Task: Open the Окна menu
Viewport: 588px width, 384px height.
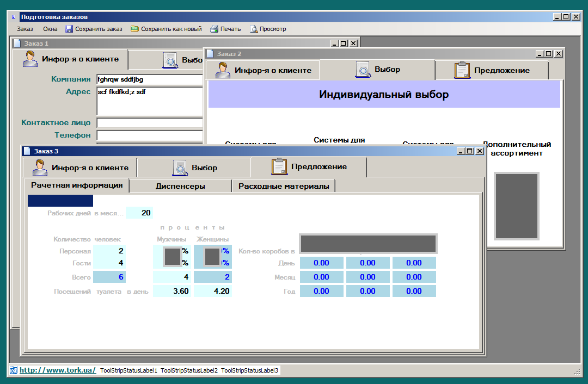Action: click(x=50, y=29)
